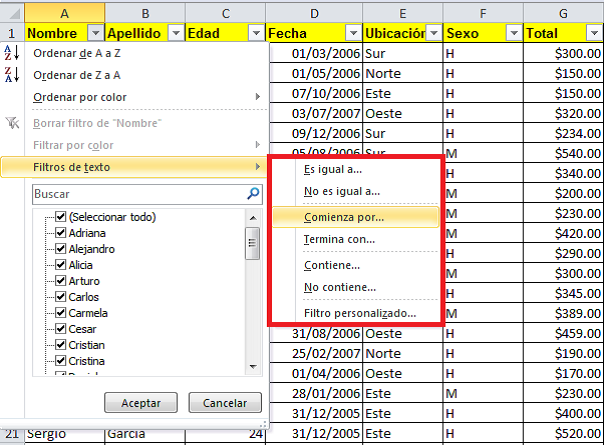The image size is (604, 445).
Task: Click the Cancelar button
Action: (x=224, y=402)
